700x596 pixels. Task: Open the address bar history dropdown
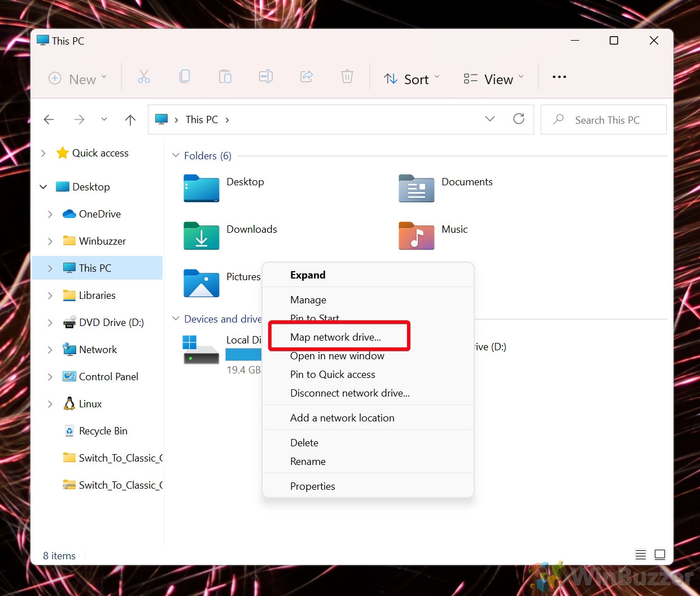pos(490,119)
